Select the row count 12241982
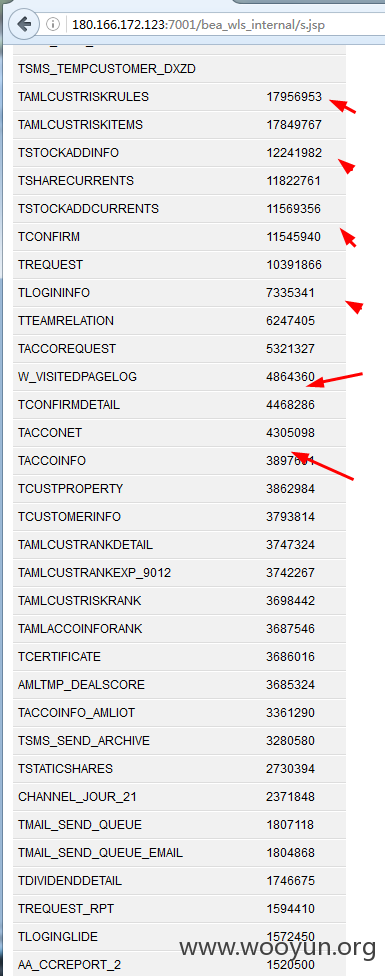Image resolution: width=385 pixels, height=976 pixels. tap(294, 153)
